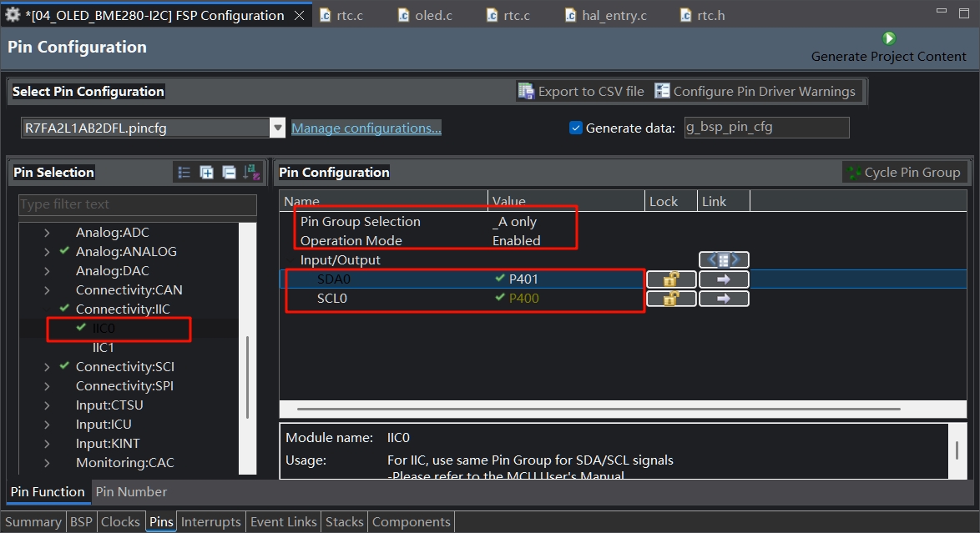Click the Type filter text field

click(x=138, y=204)
